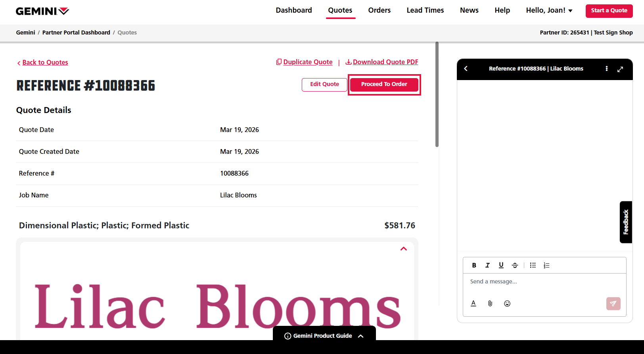The width and height of the screenshot is (644, 354).
Task: Insert a numbered list in message
Action: tap(546, 265)
